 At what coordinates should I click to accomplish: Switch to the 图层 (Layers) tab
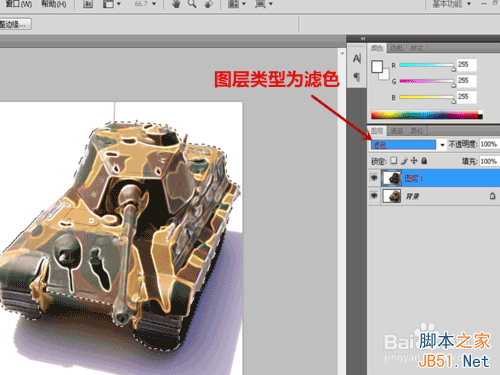coord(377,131)
